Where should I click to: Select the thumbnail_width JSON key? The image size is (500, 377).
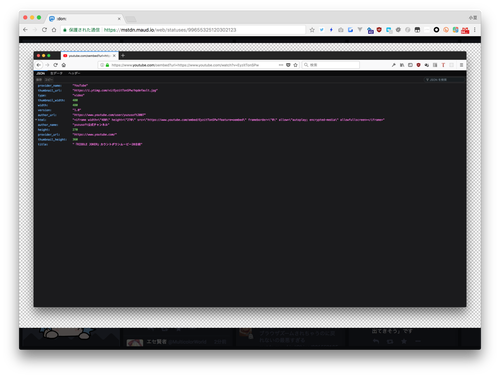(x=51, y=100)
